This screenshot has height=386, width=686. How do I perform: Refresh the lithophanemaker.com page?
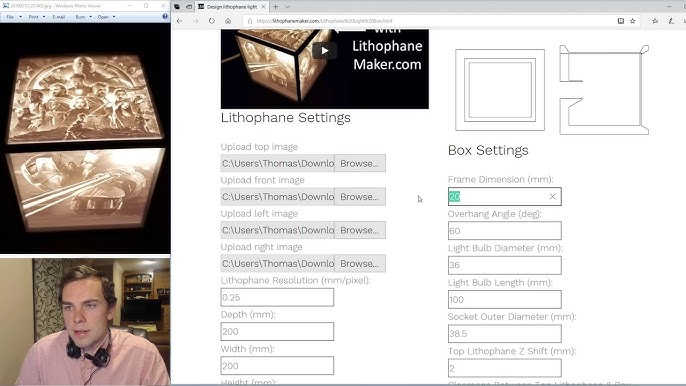click(x=212, y=21)
